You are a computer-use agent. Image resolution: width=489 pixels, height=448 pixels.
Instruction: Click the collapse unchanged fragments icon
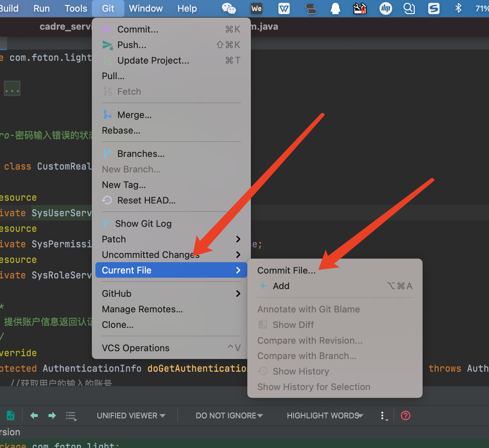(x=71, y=416)
